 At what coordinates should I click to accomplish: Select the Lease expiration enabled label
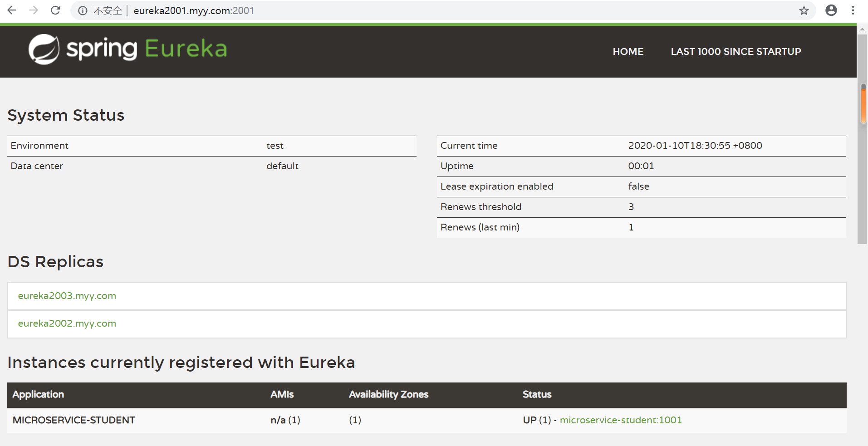497,186
